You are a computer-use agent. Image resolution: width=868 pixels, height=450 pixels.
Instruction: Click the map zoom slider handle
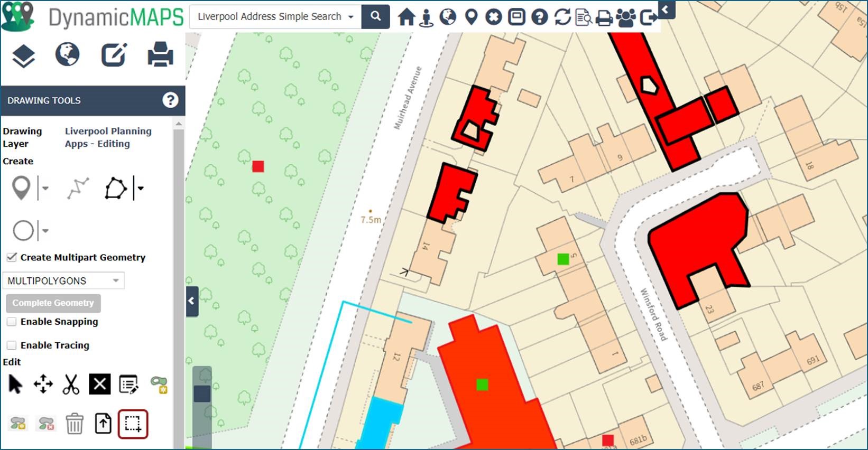point(202,393)
